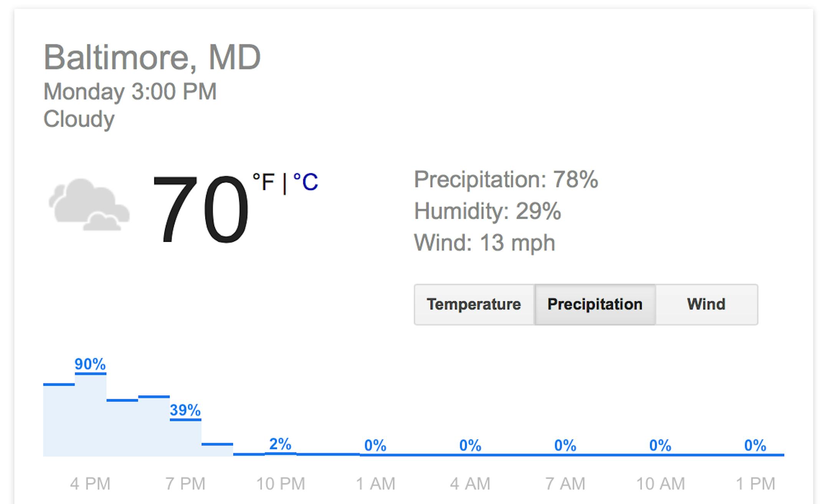Open the Wind tab
The height and width of the screenshot is (504, 829).
(x=706, y=304)
